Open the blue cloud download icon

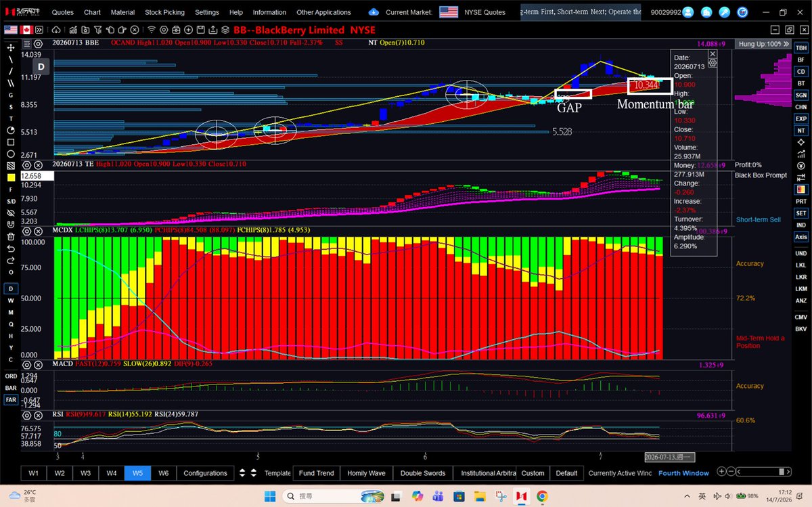pyautogui.click(x=374, y=12)
